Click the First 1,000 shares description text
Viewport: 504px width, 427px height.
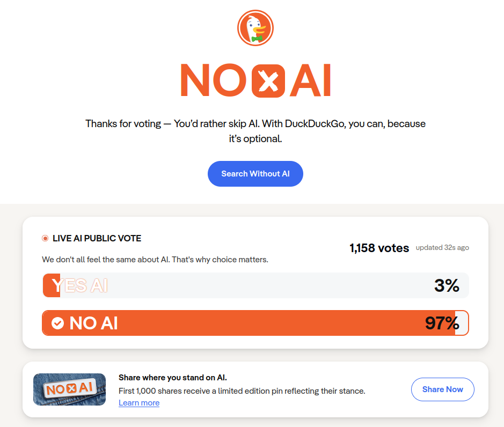pyautogui.click(x=242, y=391)
